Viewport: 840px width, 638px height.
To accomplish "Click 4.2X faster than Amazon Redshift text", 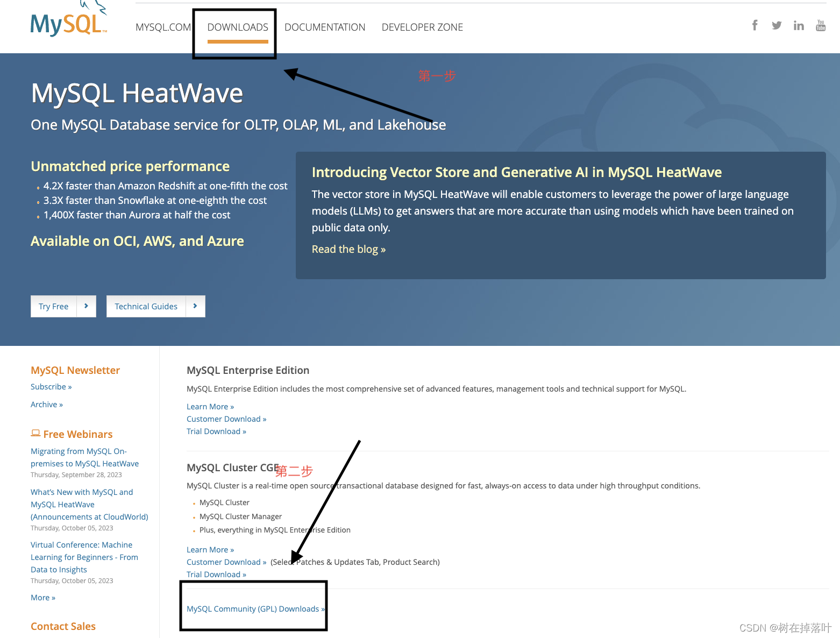I will coord(166,186).
